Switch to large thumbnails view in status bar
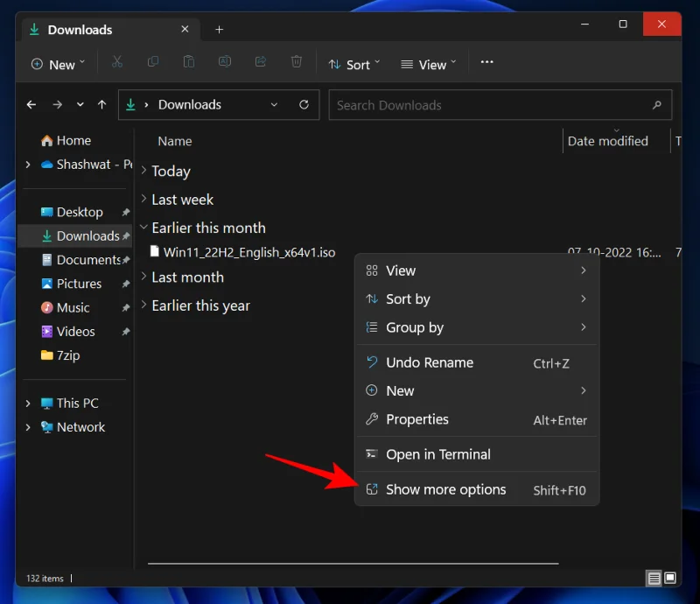Image resolution: width=700 pixels, height=604 pixels. pyautogui.click(x=669, y=578)
